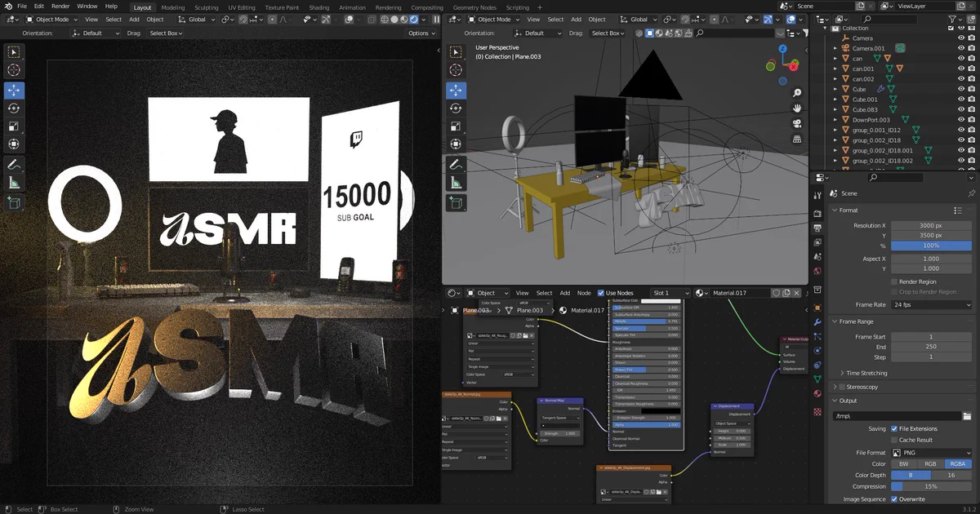Activate the Move tool in right viewport
This screenshot has width=980, height=514.
pos(457,90)
